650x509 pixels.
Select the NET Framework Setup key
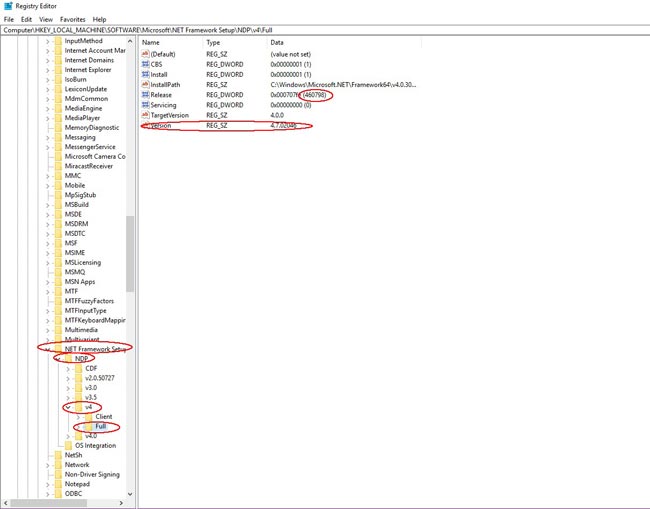coord(95,349)
